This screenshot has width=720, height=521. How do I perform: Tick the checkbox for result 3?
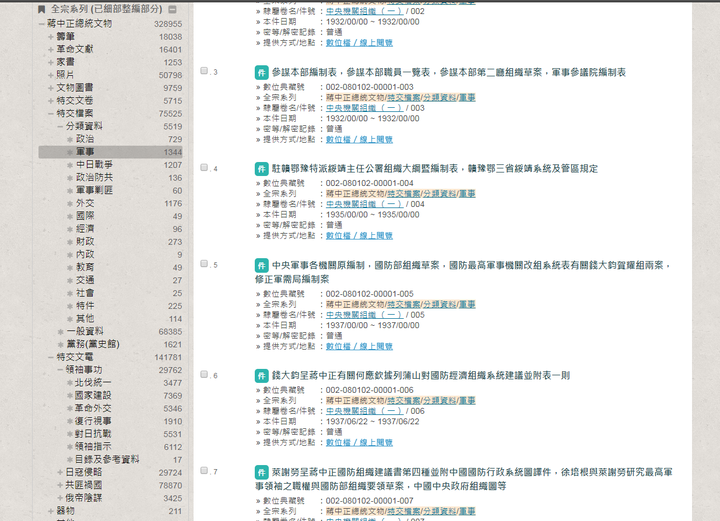tap(204, 71)
